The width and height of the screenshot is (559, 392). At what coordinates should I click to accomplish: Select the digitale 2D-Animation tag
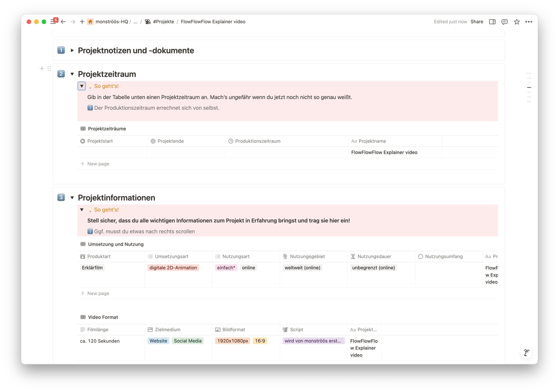pyautogui.click(x=173, y=268)
